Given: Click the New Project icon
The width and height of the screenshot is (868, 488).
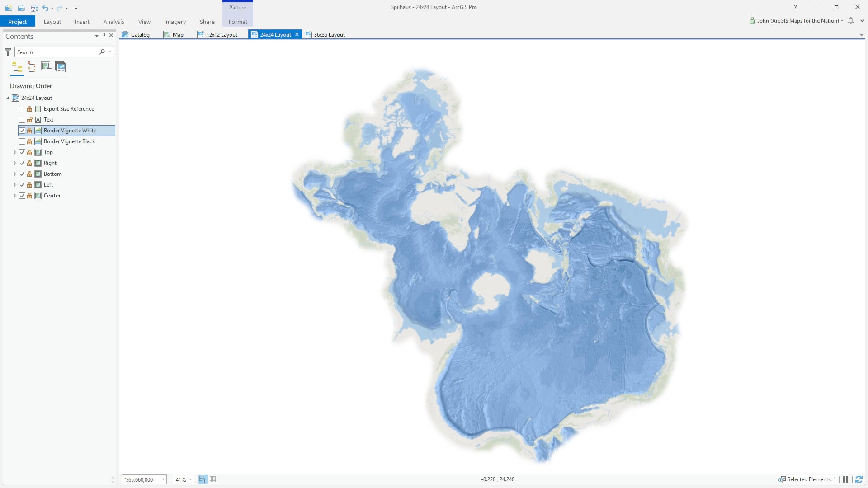Looking at the screenshot, I should point(9,8).
